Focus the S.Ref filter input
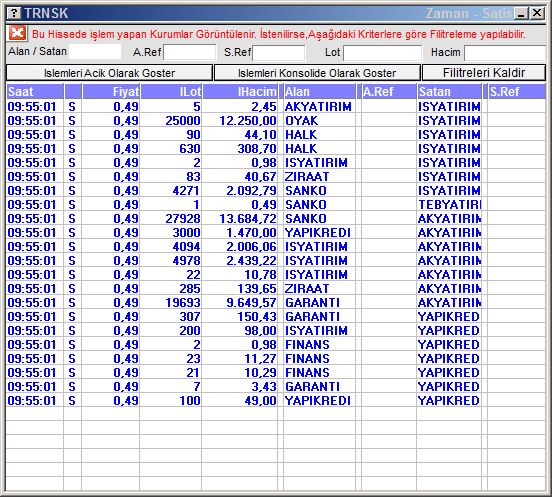The image size is (552, 497). [x=279, y=53]
